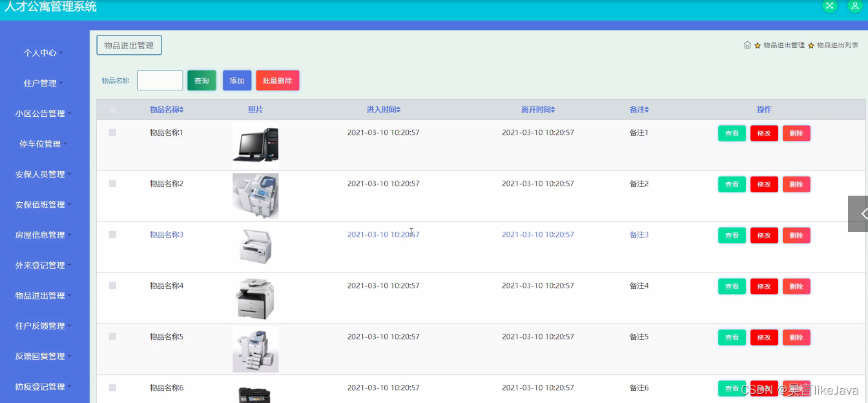Tick the checkbox for 物品名称6 row

click(112, 387)
